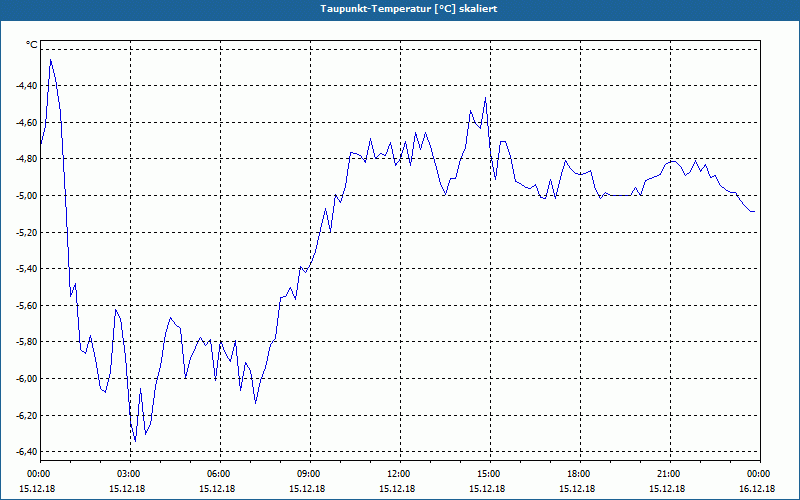
Task: Select the 06:00 time label
Action: click(x=220, y=474)
